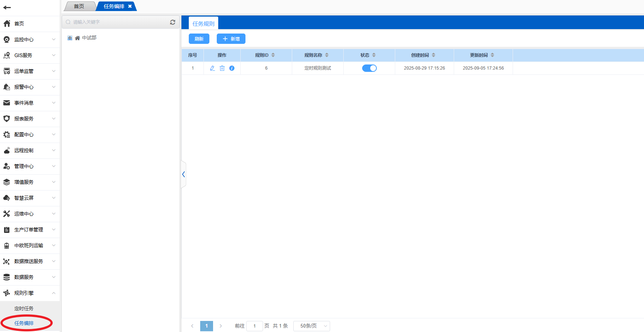Collapse the tree panel with the left chevron
The image size is (644, 332).
[x=183, y=174]
